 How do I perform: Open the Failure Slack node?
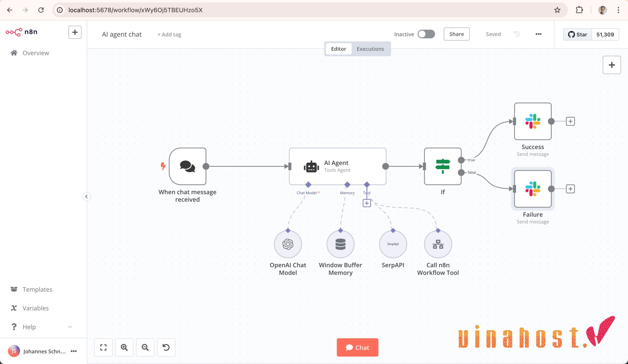pos(533,189)
